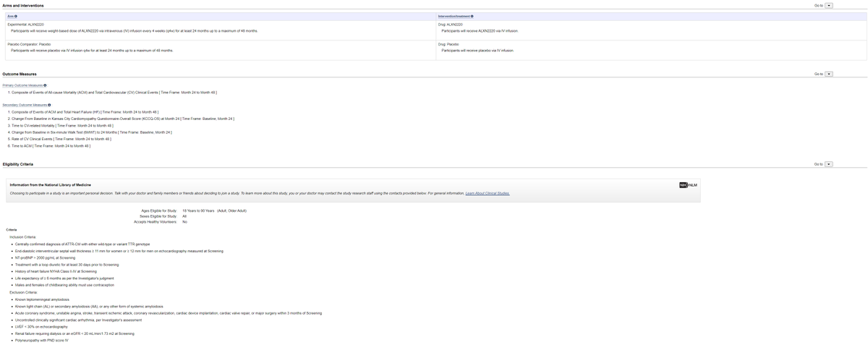The height and width of the screenshot is (345, 868).
Task: Click the NYHA Class II-IV heart failure criterion
Action: 56,271
